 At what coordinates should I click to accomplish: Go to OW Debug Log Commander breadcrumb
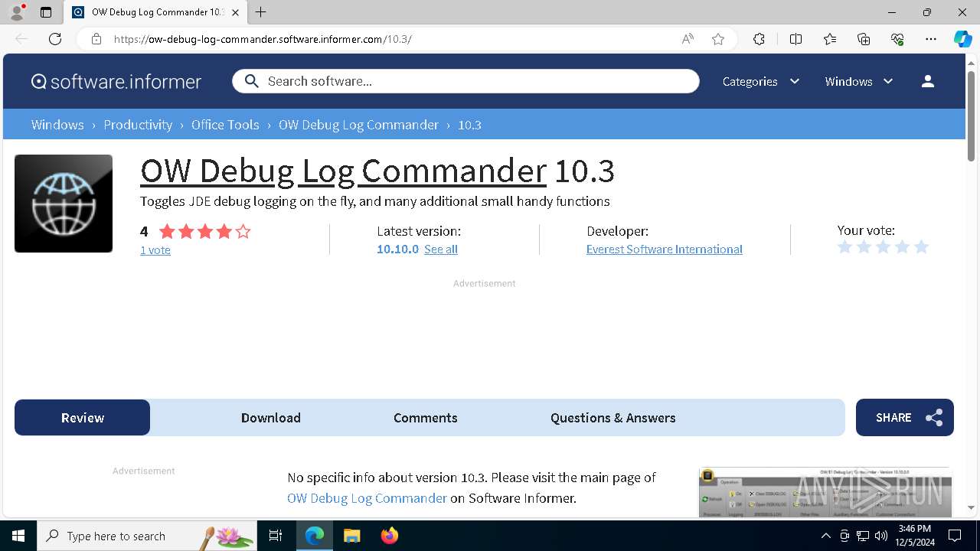click(x=358, y=125)
